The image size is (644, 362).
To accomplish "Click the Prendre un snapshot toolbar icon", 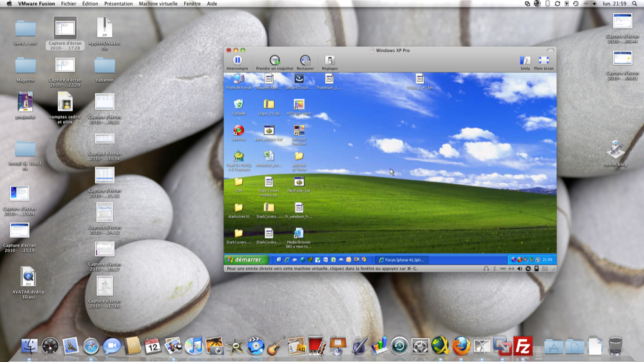I will [x=274, y=61].
